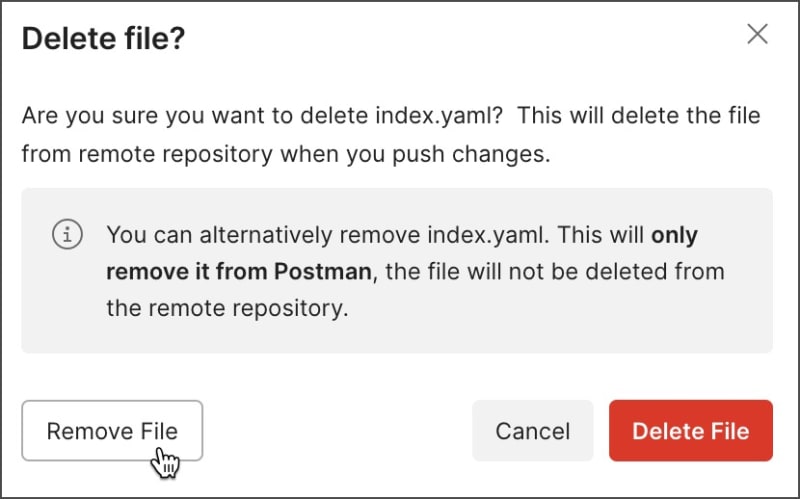This screenshot has height=499, width=800.
Task: Click "the file will not be deleted from" text
Action: click(555, 271)
